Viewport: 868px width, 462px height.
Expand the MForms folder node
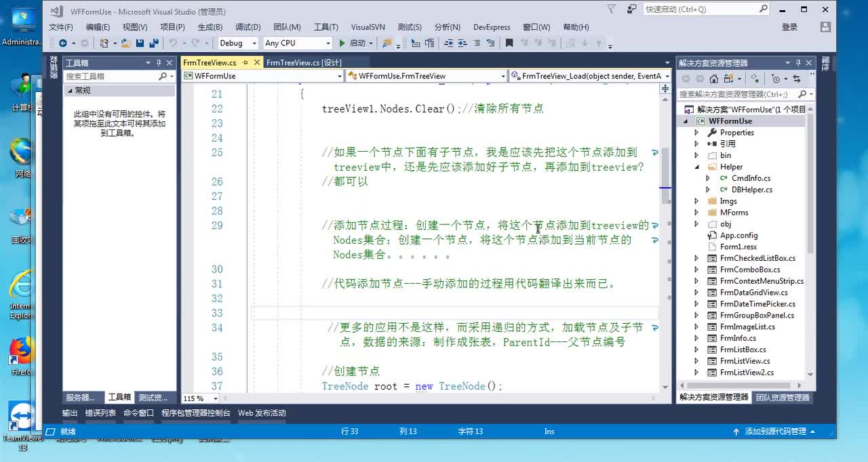696,213
